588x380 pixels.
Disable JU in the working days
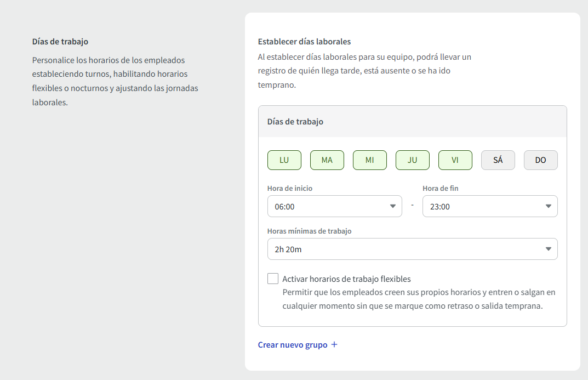tap(412, 160)
